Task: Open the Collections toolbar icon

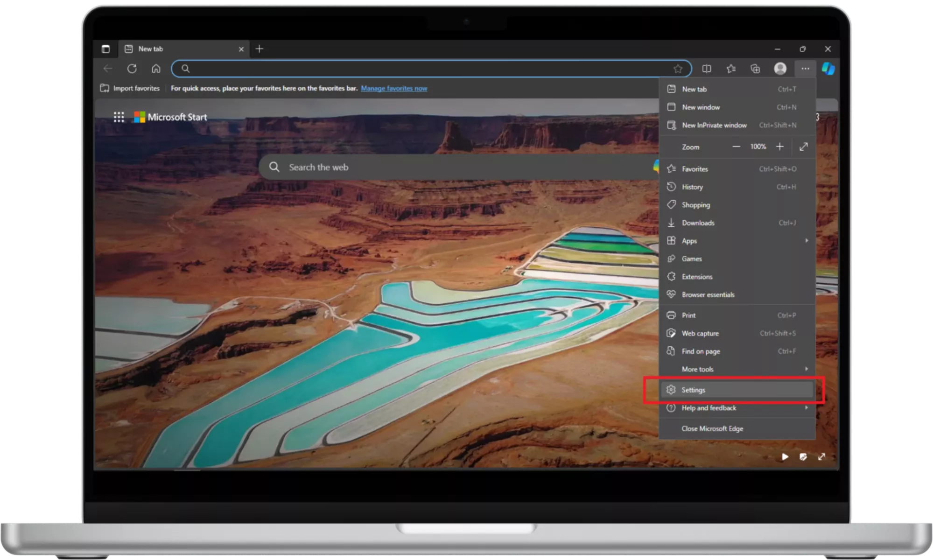Action: pos(755,69)
